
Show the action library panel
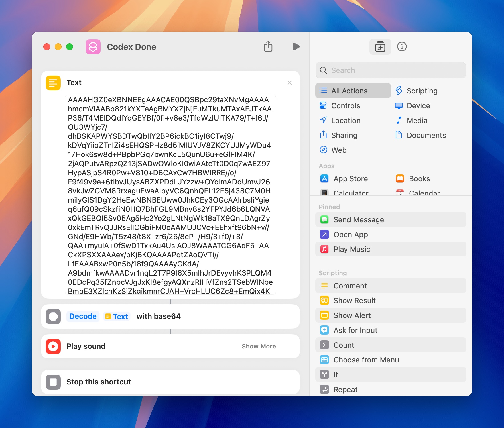point(380,46)
